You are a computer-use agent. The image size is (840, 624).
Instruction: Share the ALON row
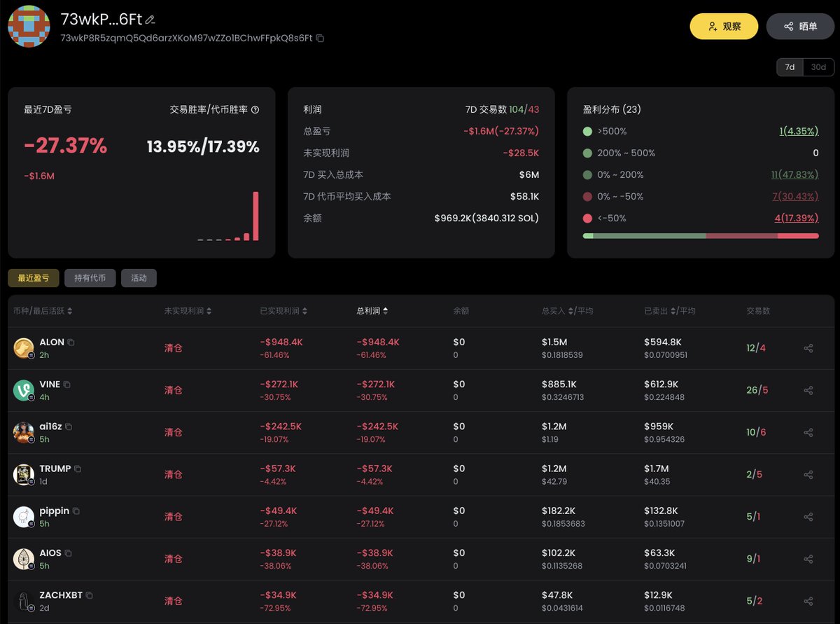pyautogui.click(x=808, y=348)
